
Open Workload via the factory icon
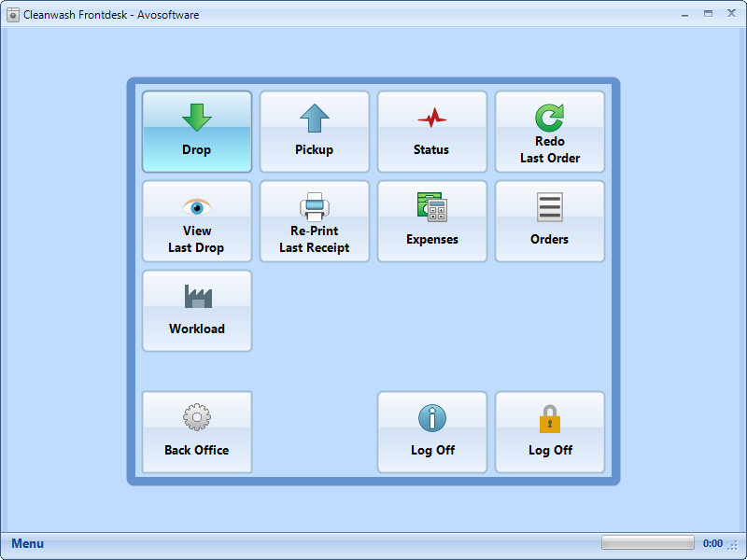(x=196, y=294)
